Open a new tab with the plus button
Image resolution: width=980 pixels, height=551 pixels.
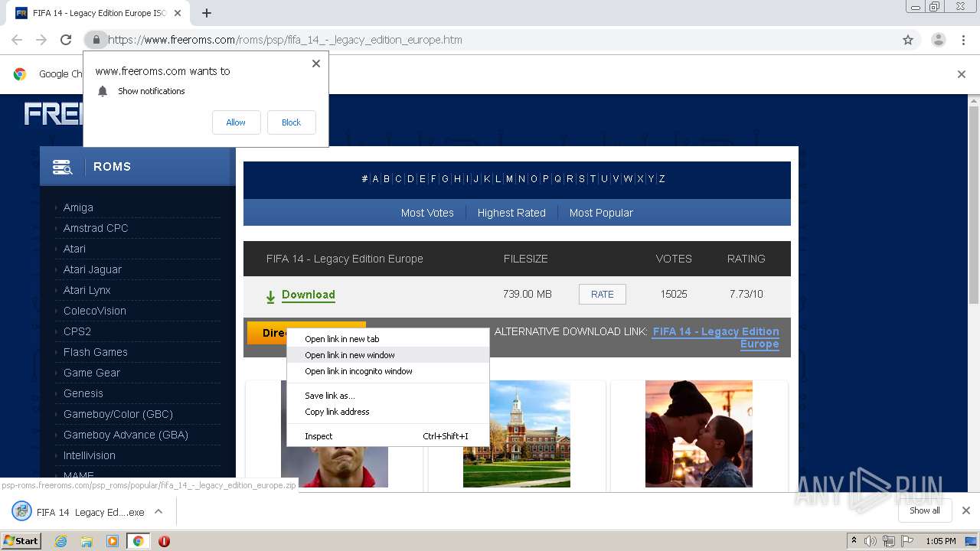click(207, 13)
